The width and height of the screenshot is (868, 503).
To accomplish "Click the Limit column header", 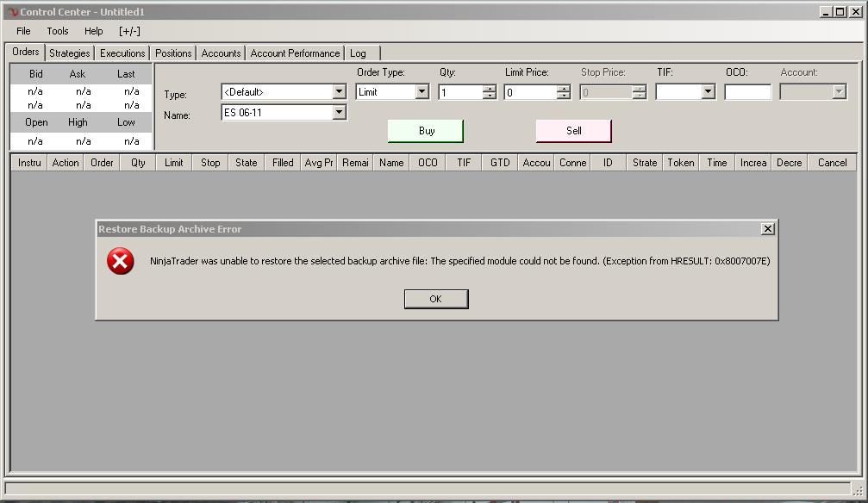I will (174, 163).
